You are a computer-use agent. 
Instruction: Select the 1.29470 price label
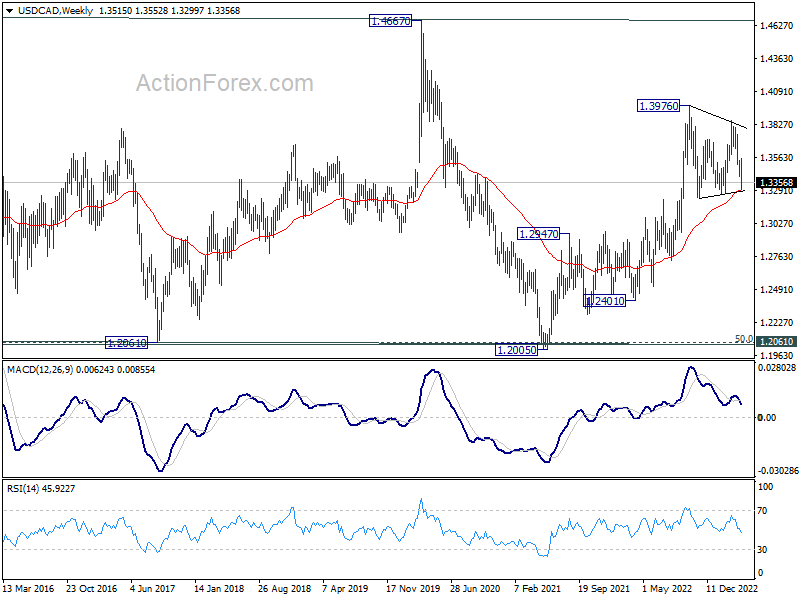(x=538, y=234)
